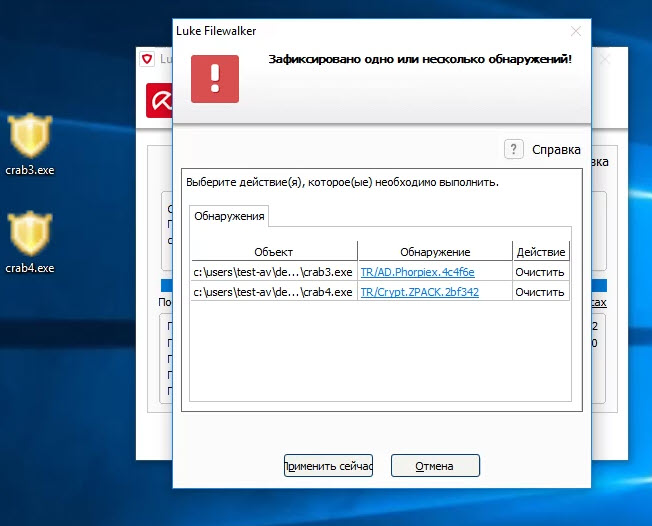Change action Очистить for crab3.exe

pos(540,272)
